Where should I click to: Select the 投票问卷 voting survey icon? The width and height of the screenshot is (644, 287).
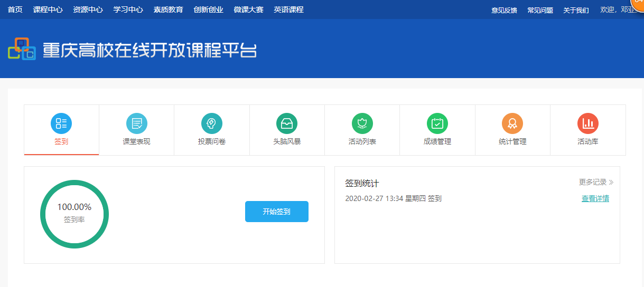(x=212, y=123)
